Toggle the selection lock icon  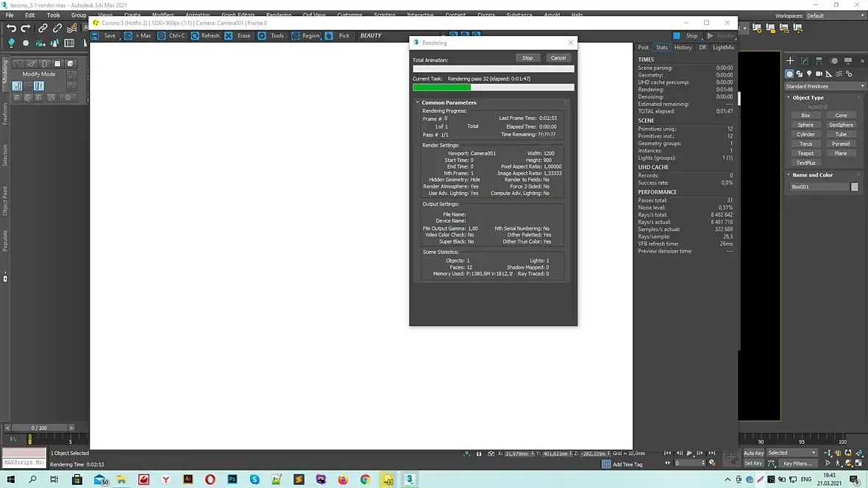[479, 453]
